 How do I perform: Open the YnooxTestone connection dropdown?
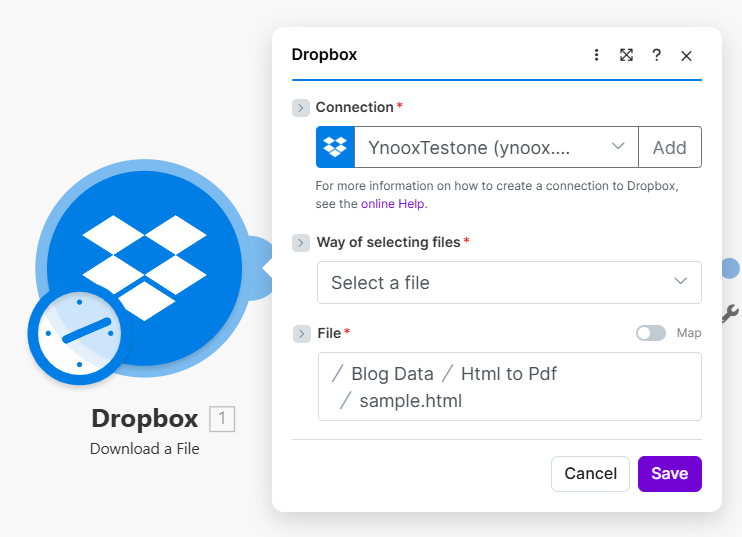496,147
